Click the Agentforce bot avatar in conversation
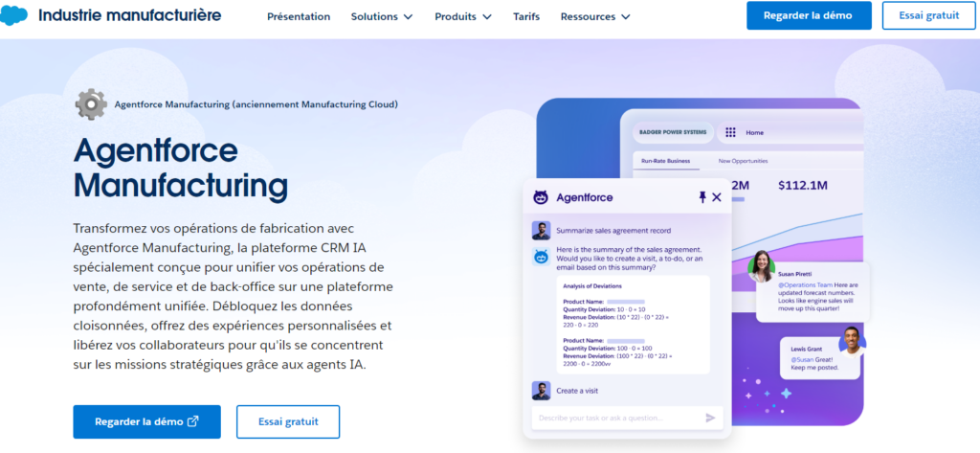The height and width of the screenshot is (453, 980). point(541,257)
